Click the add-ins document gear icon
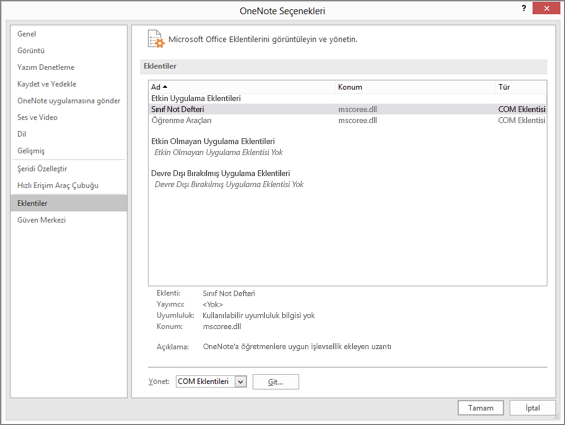 point(156,39)
